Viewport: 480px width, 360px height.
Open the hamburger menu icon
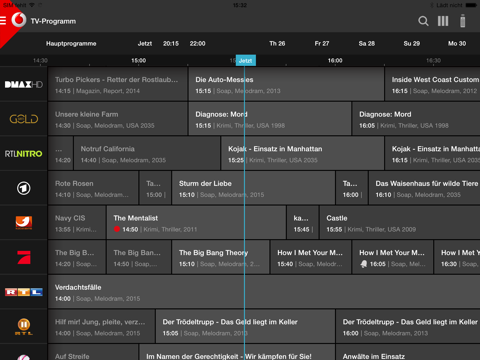point(3,21)
